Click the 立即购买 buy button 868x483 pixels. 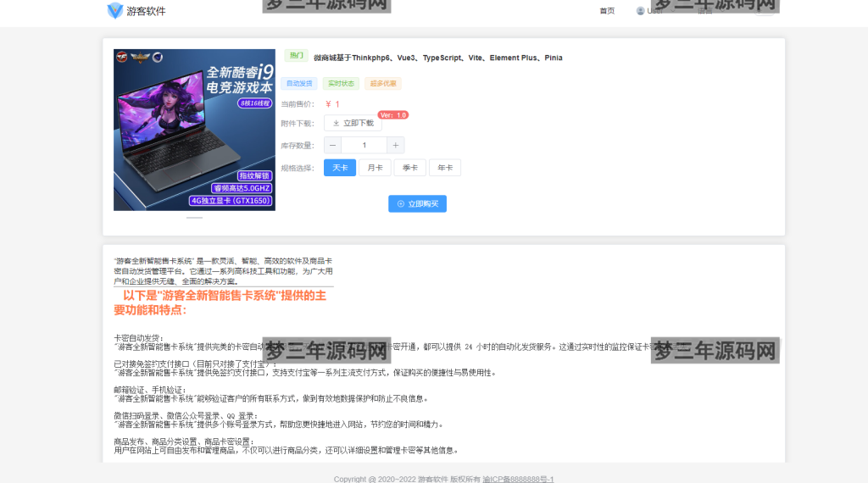click(x=417, y=203)
